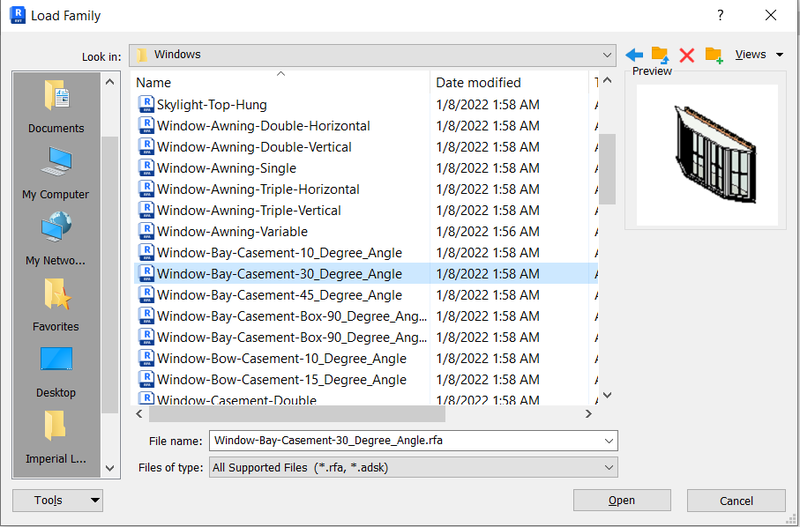Select Window-Bow-Casement-15_Degree_Angle file
Screen dimensions: 800x527
pos(282,380)
